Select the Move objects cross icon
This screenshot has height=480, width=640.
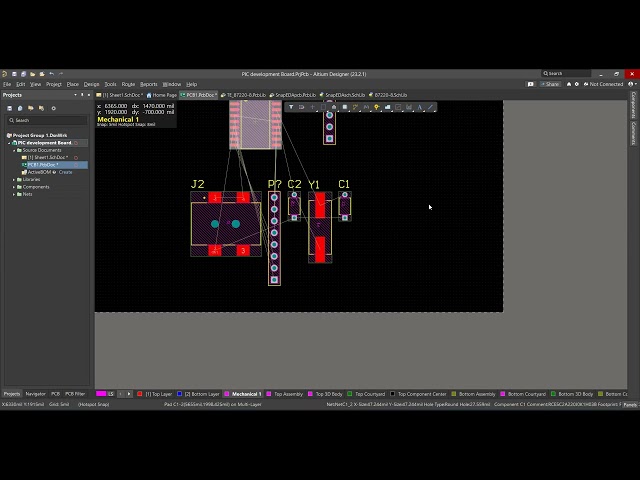tap(313, 107)
